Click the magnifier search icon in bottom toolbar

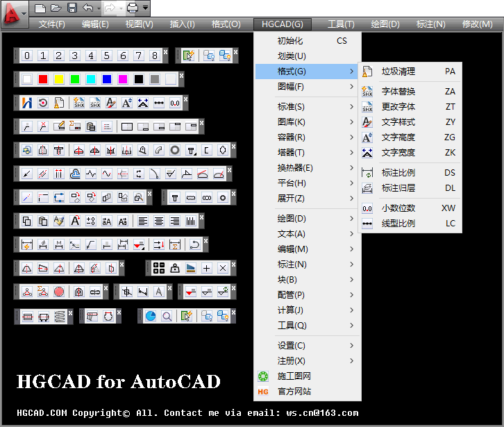[x=167, y=316]
